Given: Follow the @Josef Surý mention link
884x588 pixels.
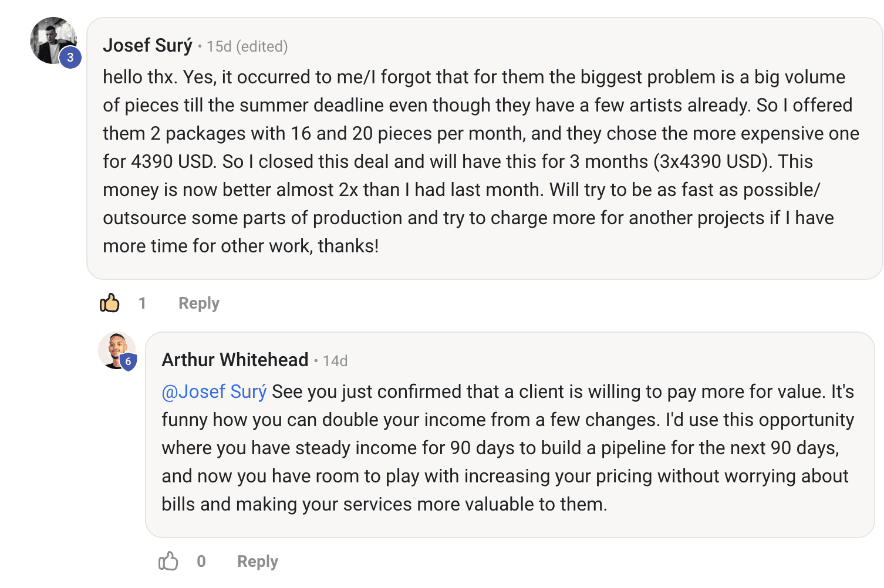Looking at the screenshot, I should point(214,391).
